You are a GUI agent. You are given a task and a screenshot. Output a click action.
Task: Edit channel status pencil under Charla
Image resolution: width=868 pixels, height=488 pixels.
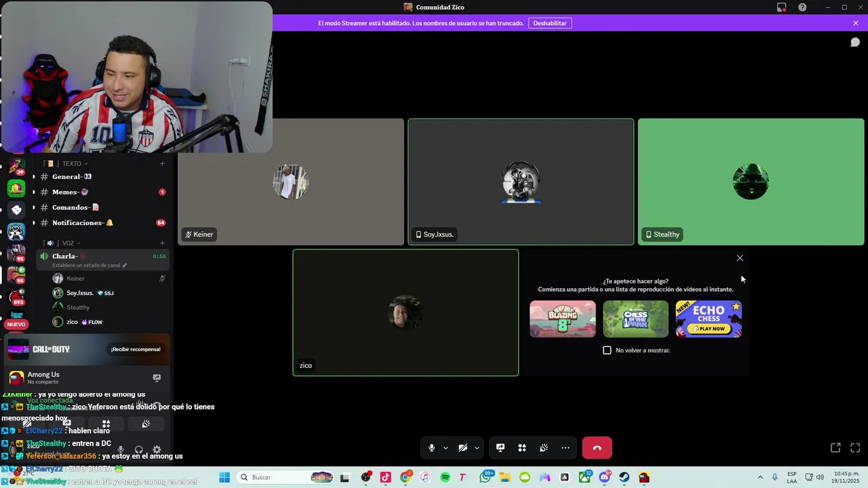click(124, 265)
